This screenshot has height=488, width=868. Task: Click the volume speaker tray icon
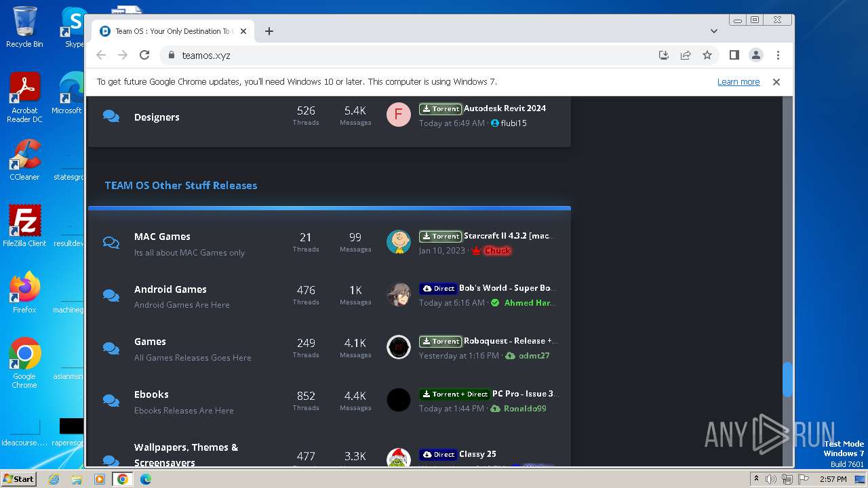tap(771, 479)
